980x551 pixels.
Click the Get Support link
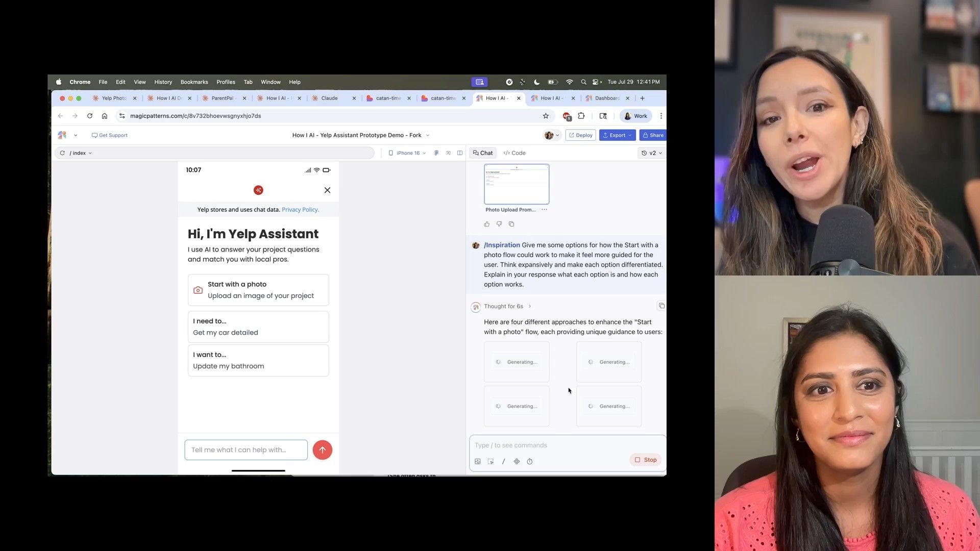coord(110,135)
